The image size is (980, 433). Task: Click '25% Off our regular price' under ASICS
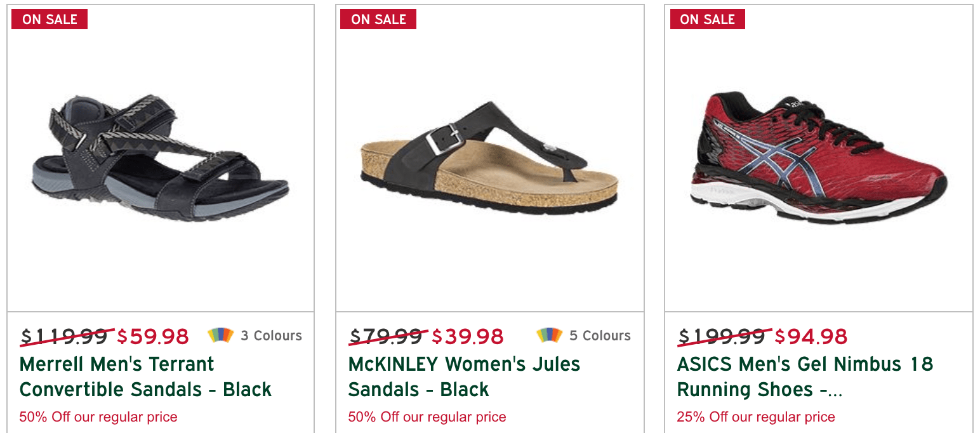(756, 417)
